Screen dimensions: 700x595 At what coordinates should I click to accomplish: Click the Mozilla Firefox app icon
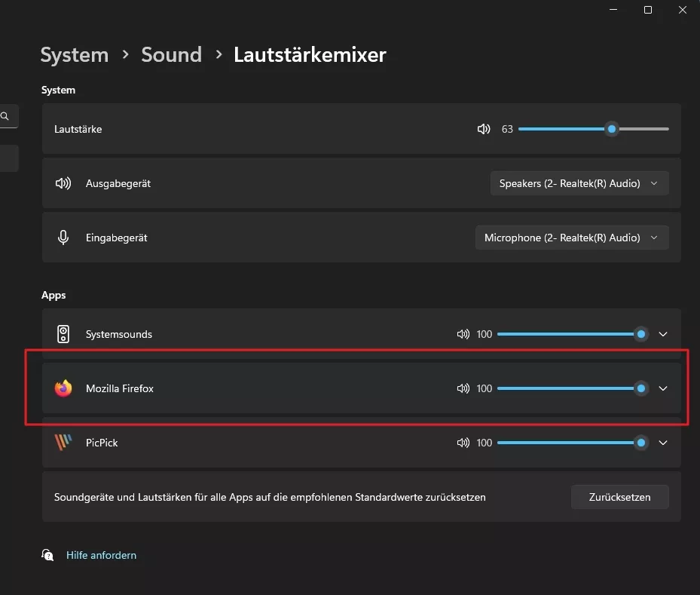point(63,388)
